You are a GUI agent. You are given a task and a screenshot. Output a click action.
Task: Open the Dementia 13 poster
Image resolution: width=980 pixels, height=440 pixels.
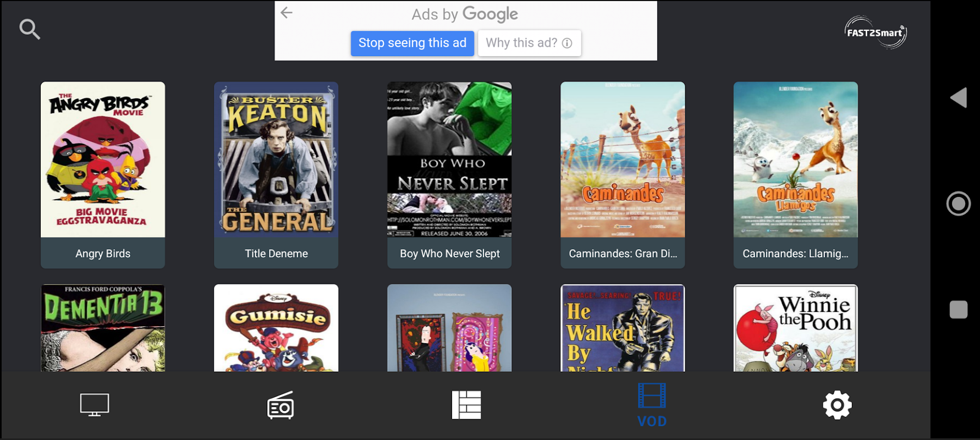click(x=103, y=328)
